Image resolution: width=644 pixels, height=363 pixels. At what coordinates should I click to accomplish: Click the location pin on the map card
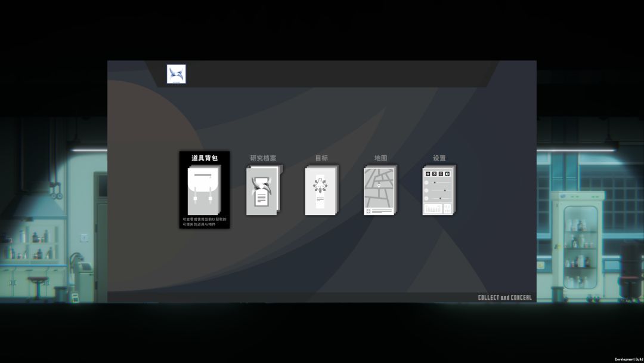(379, 185)
